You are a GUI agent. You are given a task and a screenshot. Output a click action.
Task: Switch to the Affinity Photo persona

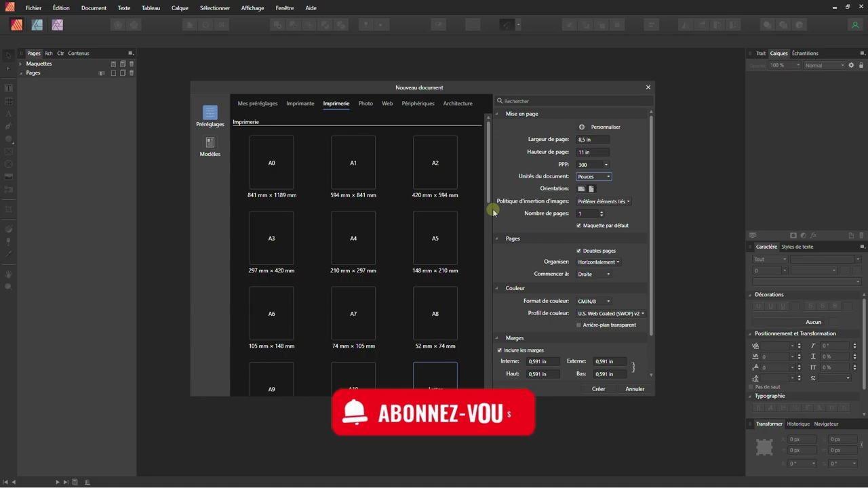tap(58, 25)
